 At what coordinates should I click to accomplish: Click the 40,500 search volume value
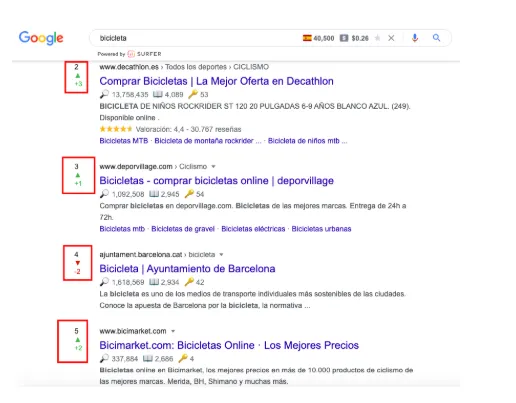tap(324, 38)
